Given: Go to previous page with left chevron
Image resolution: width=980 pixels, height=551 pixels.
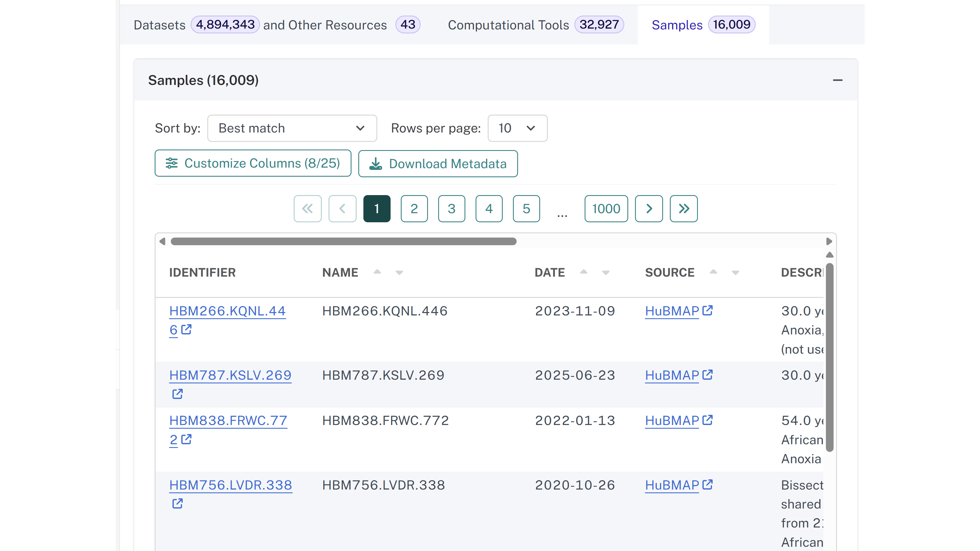Looking at the screenshot, I should coord(342,208).
